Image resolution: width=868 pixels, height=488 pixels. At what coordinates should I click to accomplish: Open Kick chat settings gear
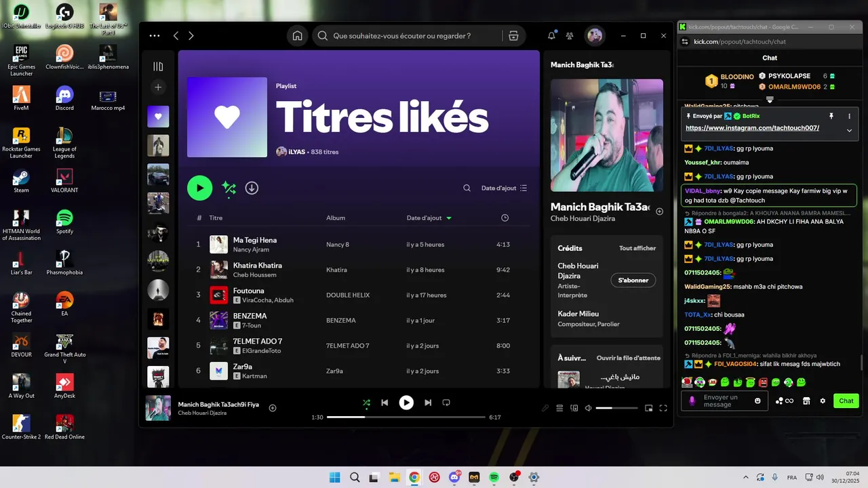pyautogui.click(x=823, y=401)
